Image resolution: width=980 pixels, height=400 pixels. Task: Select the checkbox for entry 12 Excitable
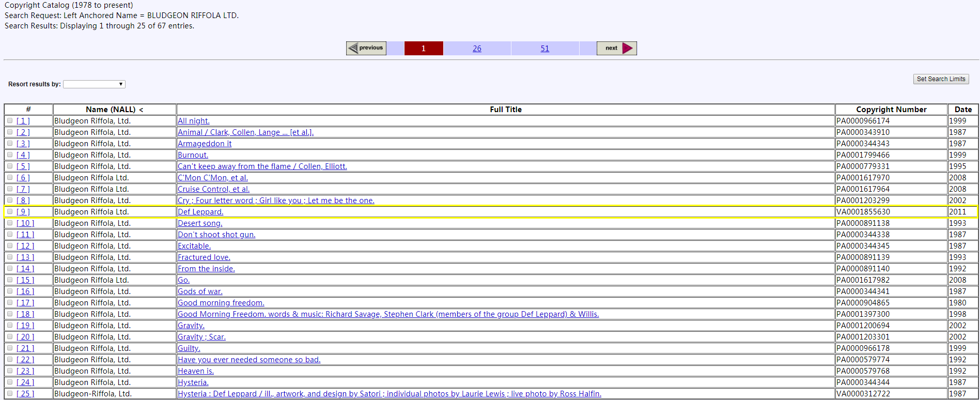[x=10, y=245]
